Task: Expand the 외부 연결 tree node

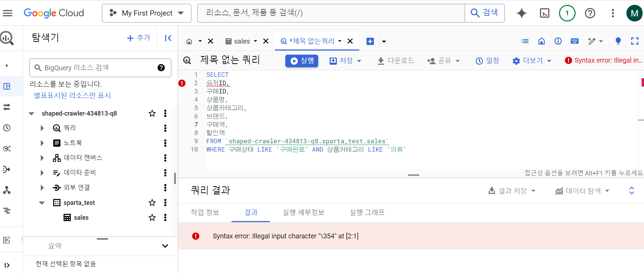Action: [x=42, y=188]
